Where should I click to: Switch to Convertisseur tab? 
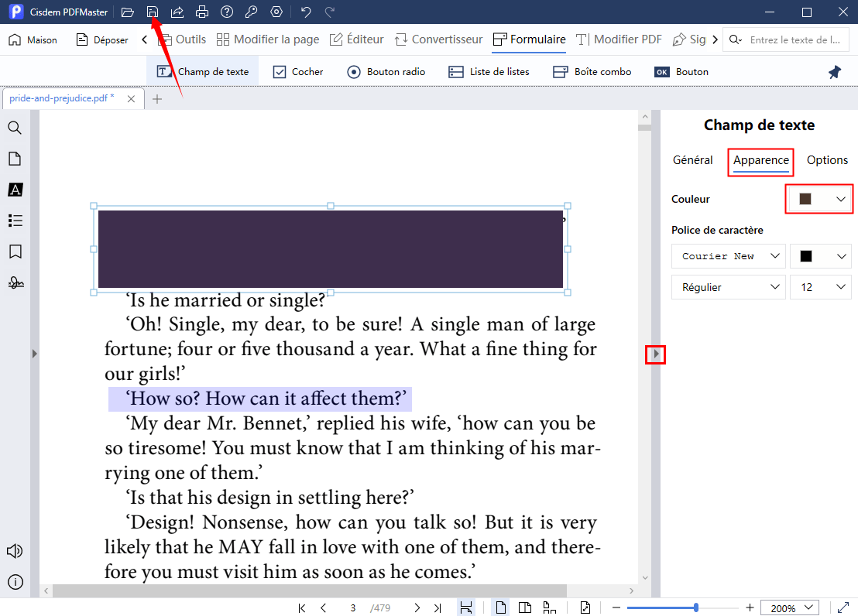[x=439, y=39]
